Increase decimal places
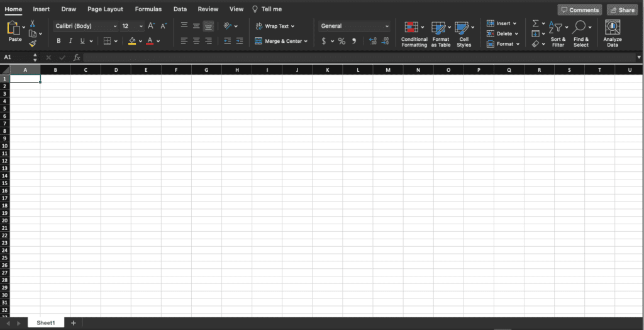The width and height of the screenshot is (644, 330). pyautogui.click(x=373, y=41)
